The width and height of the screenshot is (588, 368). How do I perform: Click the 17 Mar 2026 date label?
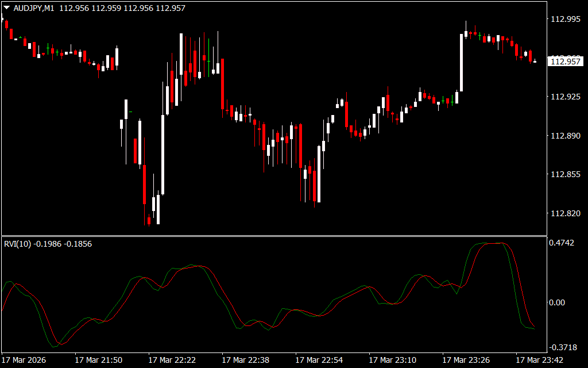coord(24,360)
